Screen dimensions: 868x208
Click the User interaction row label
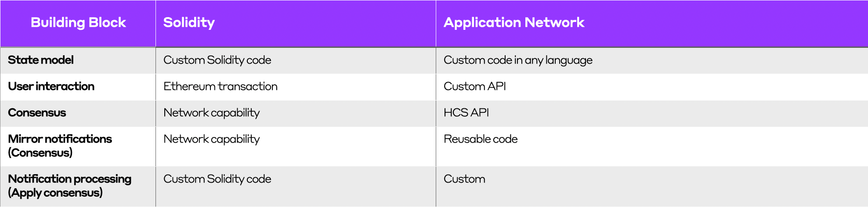[51, 86]
